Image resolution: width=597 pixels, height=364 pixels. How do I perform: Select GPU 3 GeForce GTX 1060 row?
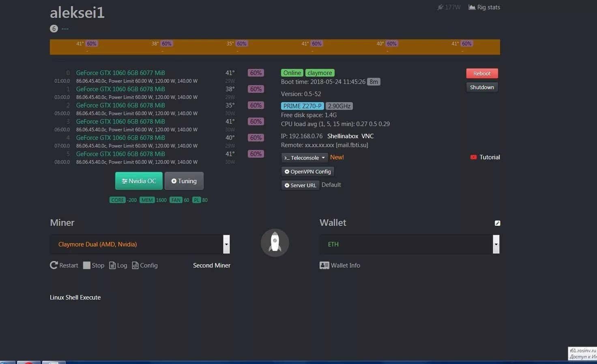(120, 122)
